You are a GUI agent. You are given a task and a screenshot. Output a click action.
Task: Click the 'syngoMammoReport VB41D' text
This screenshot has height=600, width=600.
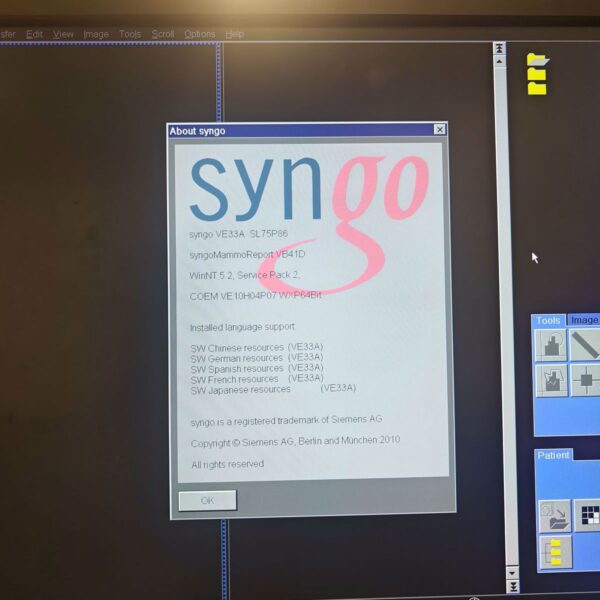click(x=247, y=254)
